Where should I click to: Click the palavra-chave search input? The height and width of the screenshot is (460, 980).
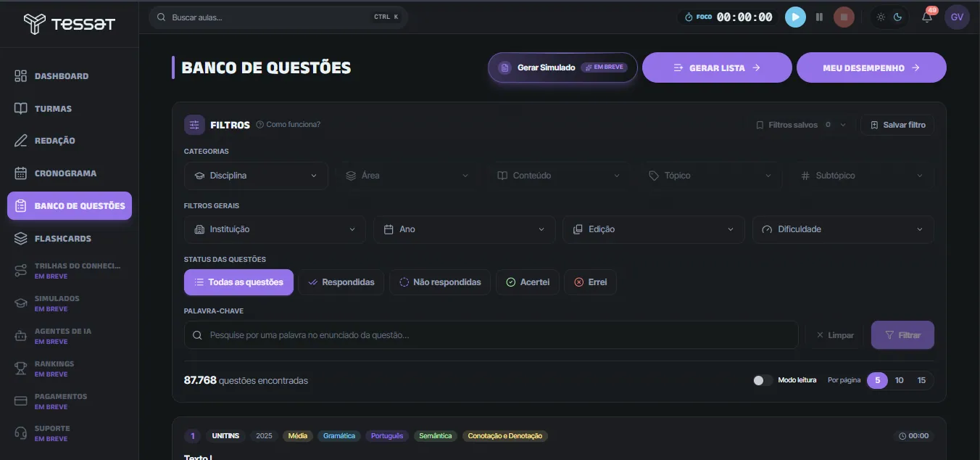[x=491, y=335]
